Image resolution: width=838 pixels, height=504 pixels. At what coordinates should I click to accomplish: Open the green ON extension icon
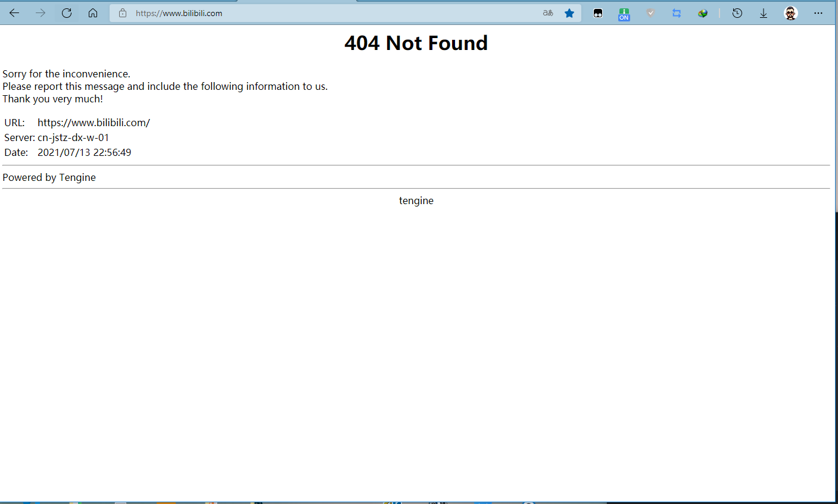pyautogui.click(x=624, y=14)
